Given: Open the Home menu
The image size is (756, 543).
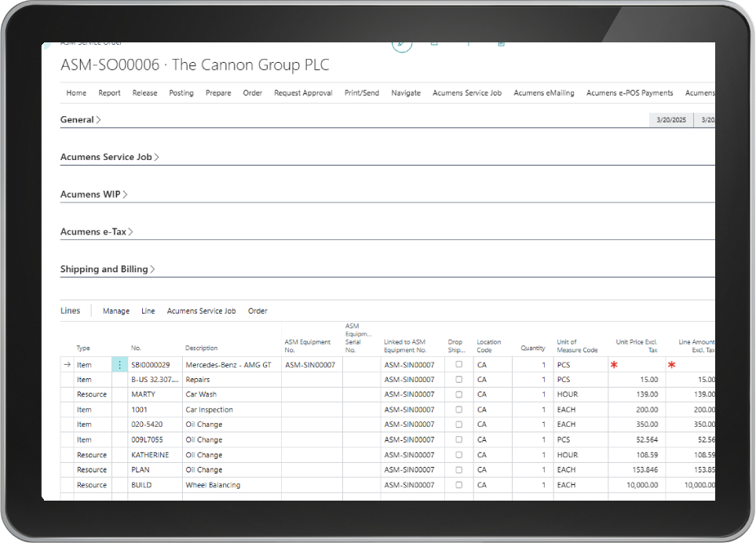Looking at the screenshot, I should [x=76, y=93].
